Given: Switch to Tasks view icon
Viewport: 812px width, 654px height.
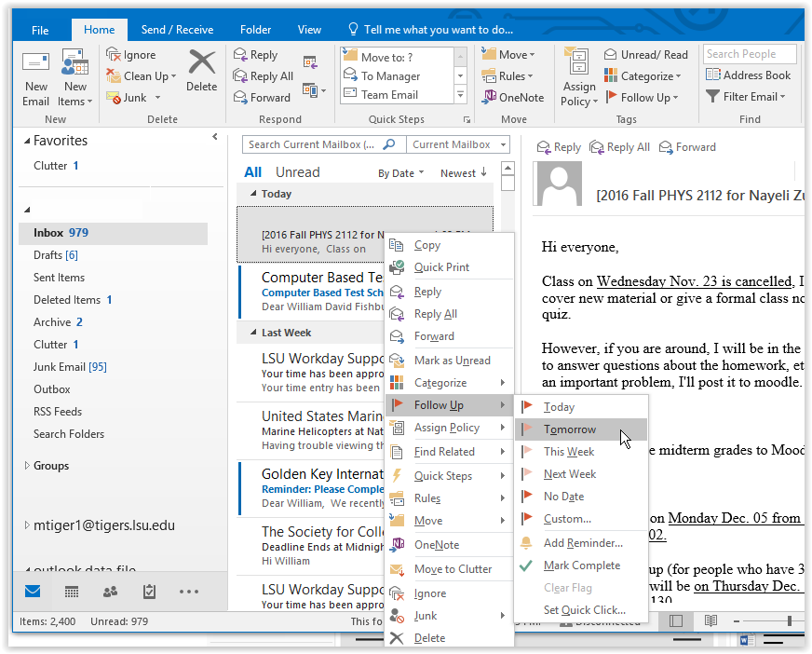Looking at the screenshot, I should coord(149,592).
